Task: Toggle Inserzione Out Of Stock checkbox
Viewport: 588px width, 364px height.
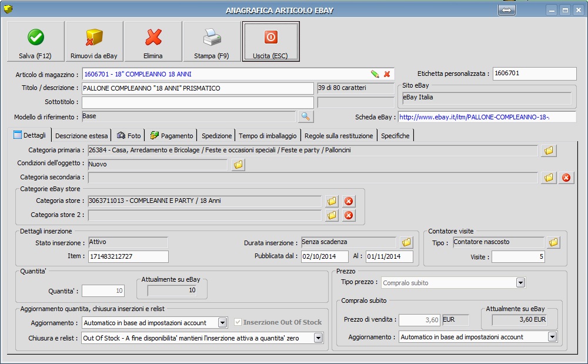Action: 238,322
